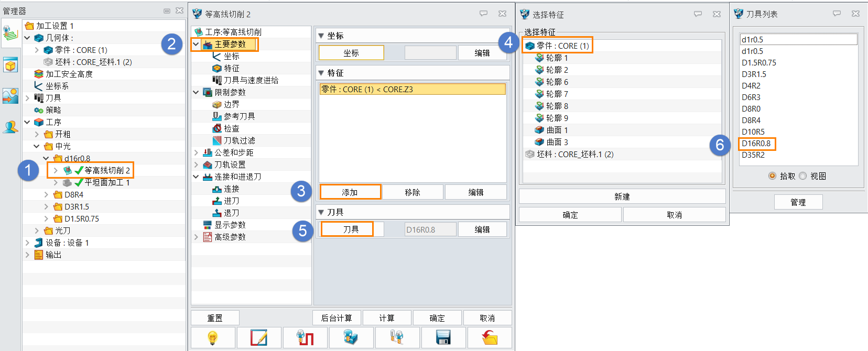Screen dimensions: 868x351
Task: Collapse the 特征 section header triangle
Action: (321, 73)
